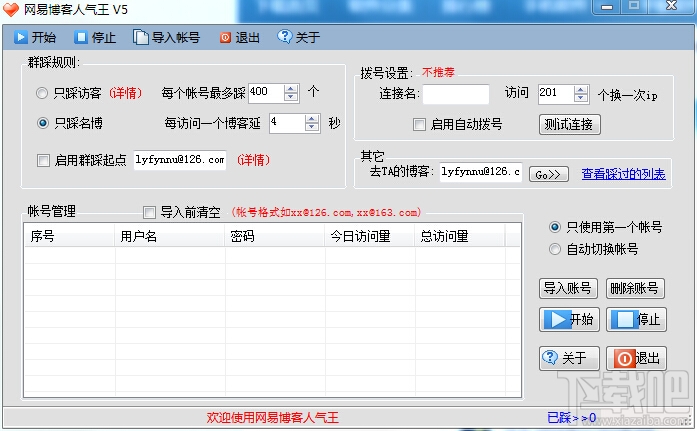Screen dimensions: 697x431
Task: Click the 密码 column header
Action: (275, 235)
